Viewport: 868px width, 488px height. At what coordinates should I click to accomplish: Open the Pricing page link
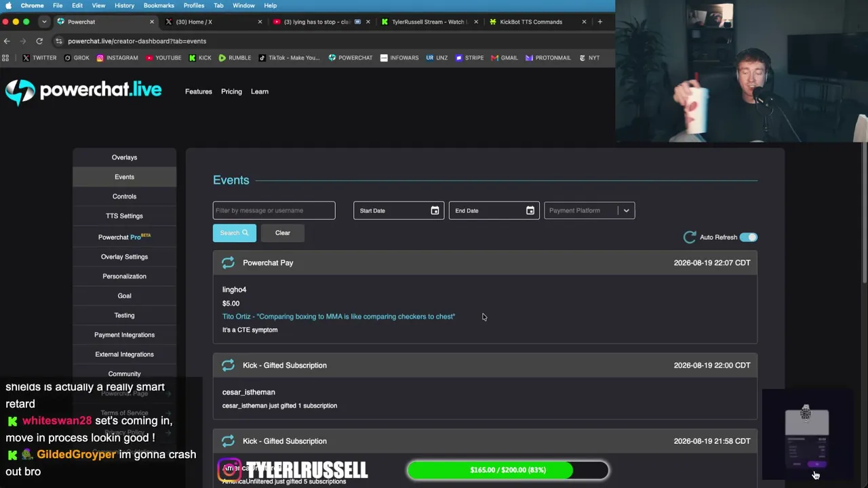[231, 91]
